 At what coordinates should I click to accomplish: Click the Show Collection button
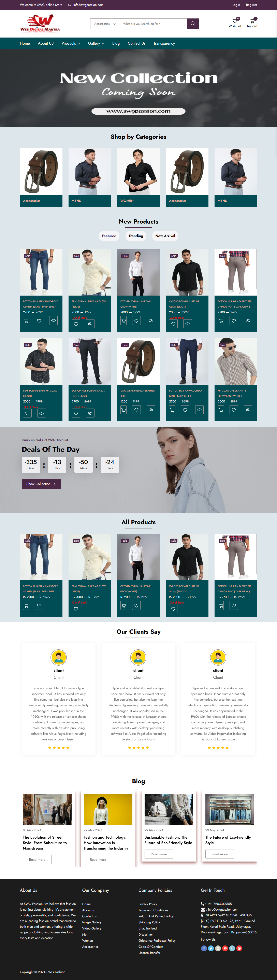click(41, 484)
